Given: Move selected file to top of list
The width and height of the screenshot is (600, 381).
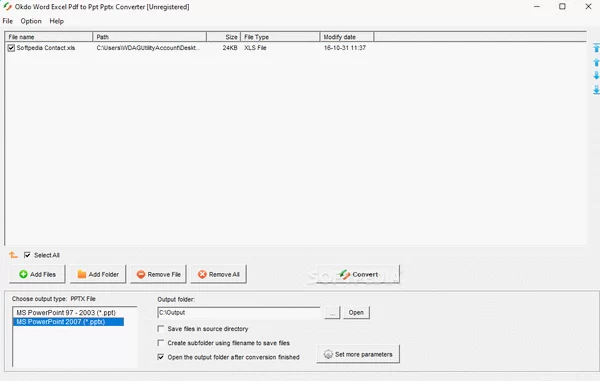Looking at the screenshot, I should pos(596,48).
